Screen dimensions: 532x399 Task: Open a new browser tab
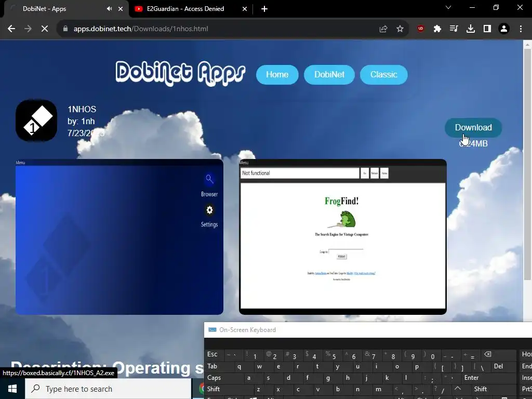pyautogui.click(x=264, y=9)
